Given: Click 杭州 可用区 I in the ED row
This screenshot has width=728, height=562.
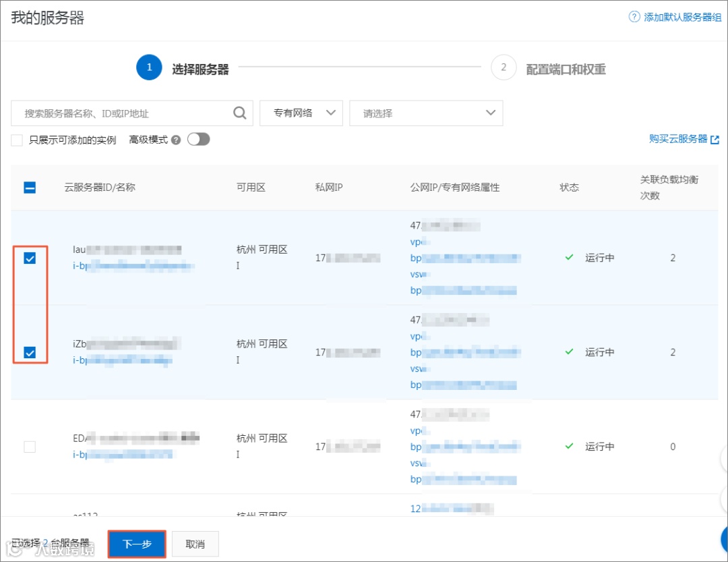Looking at the screenshot, I should (262, 446).
